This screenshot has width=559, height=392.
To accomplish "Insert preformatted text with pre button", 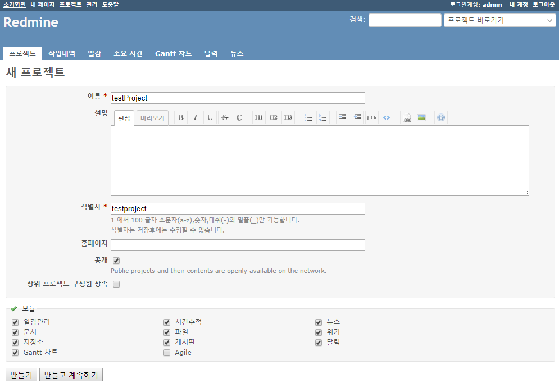I will click(x=372, y=117).
